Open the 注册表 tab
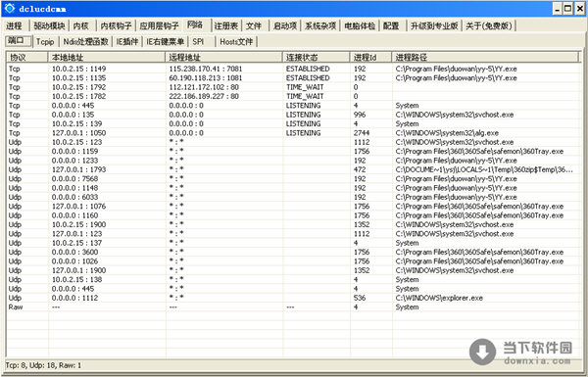 pyautogui.click(x=226, y=25)
